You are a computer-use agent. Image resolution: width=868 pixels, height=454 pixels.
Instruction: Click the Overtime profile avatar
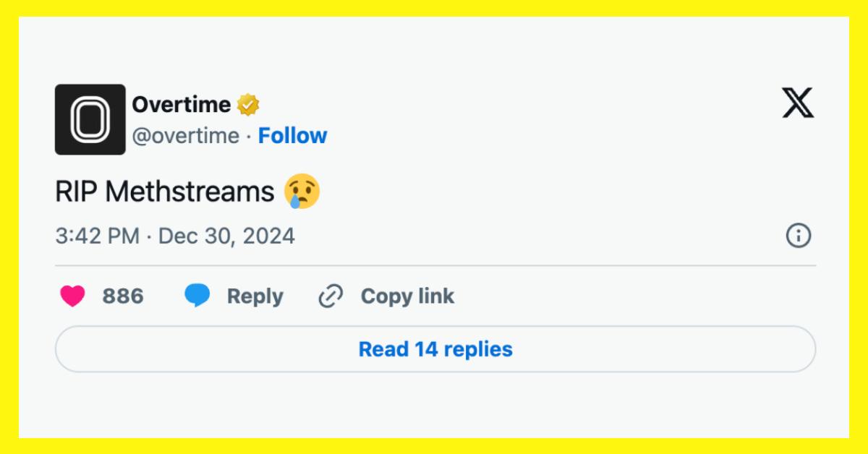point(90,119)
